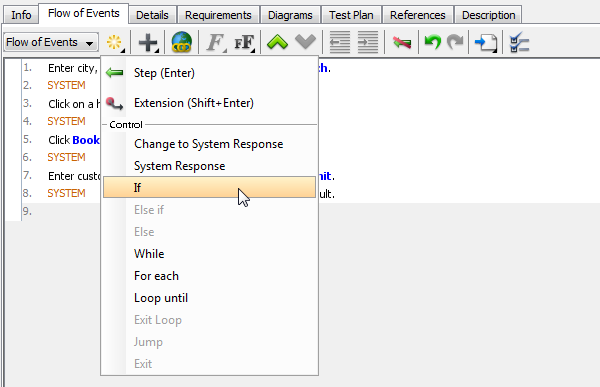Click the increase indent icon
The image size is (600, 387).
[x=368, y=42]
